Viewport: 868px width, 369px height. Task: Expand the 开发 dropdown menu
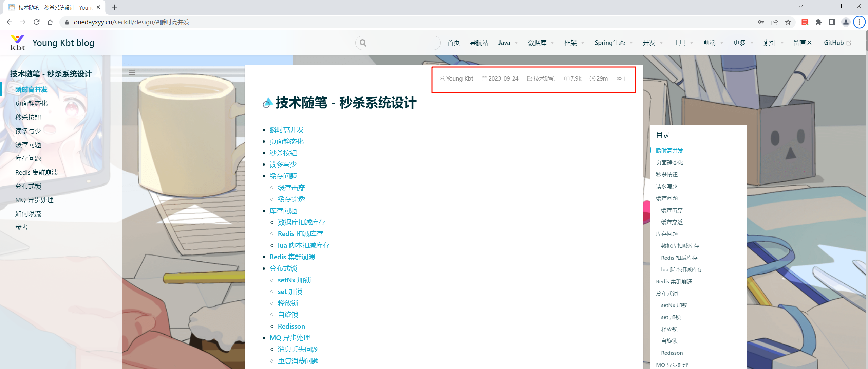[x=653, y=43]
